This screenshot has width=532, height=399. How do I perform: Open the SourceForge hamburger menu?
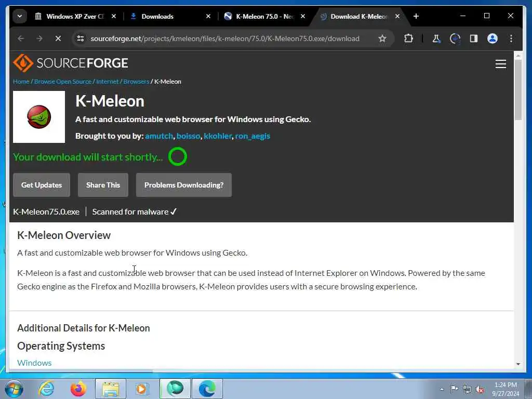pos(500,64)
